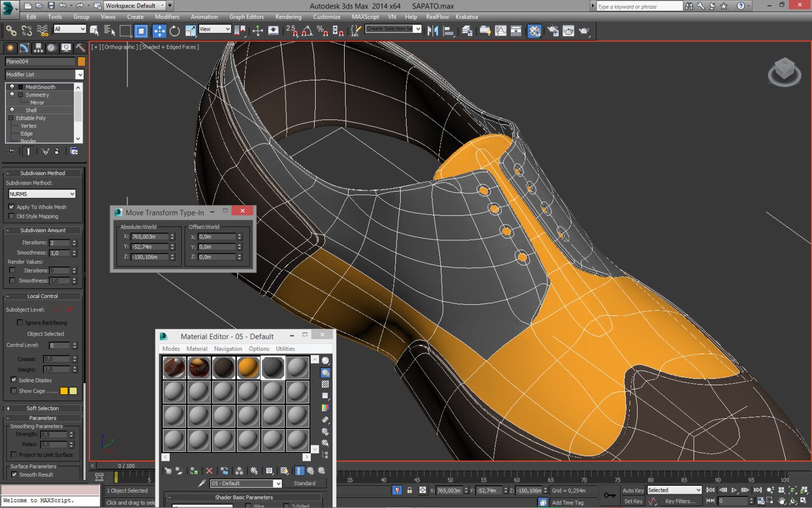Open the Modifier List dropdown

44,75
